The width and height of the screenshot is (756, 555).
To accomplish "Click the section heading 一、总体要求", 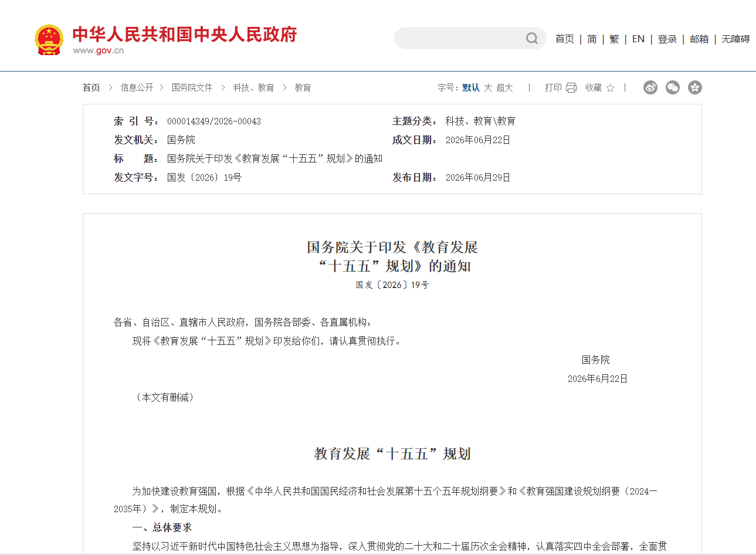I will tap(162, 528).
